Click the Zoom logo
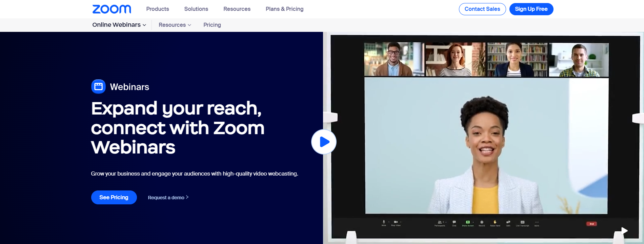Image resolution: width=644 pixels, height=244 pixels. 112,9
